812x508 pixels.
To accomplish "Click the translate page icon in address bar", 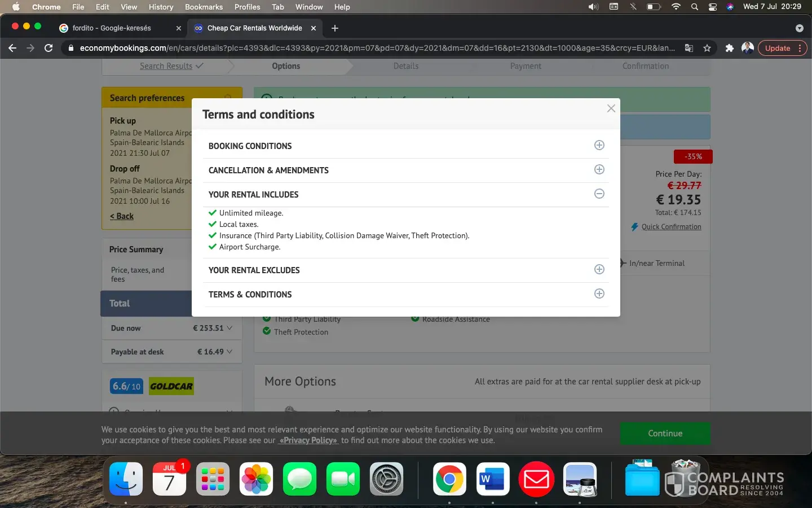I will click(689, 48).
